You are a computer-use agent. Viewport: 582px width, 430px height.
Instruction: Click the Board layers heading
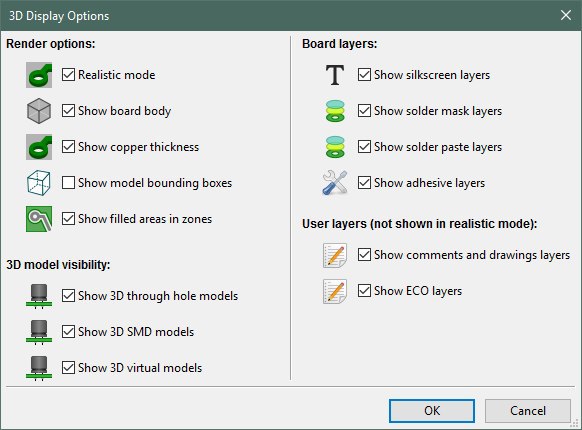click(340, 44)
